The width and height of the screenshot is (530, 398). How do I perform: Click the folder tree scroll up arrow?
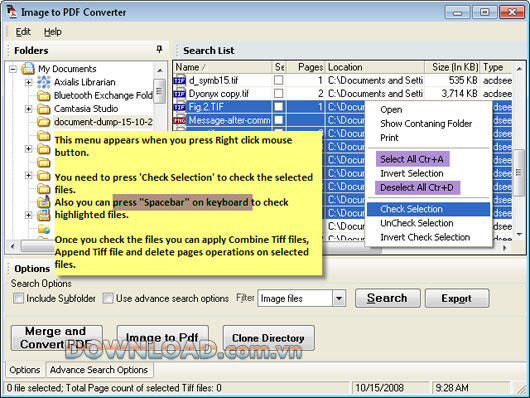160,70
